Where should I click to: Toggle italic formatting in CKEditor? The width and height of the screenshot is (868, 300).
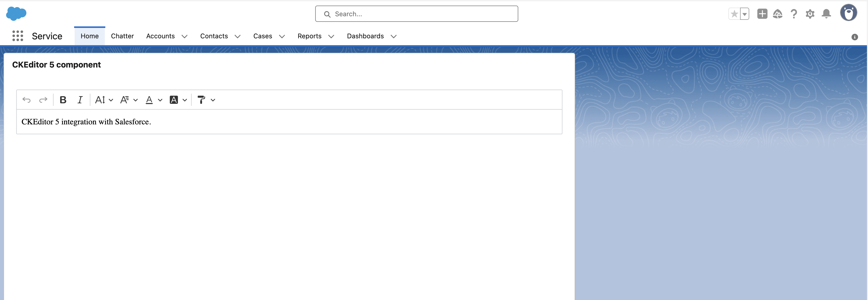[x=80, y=99]
